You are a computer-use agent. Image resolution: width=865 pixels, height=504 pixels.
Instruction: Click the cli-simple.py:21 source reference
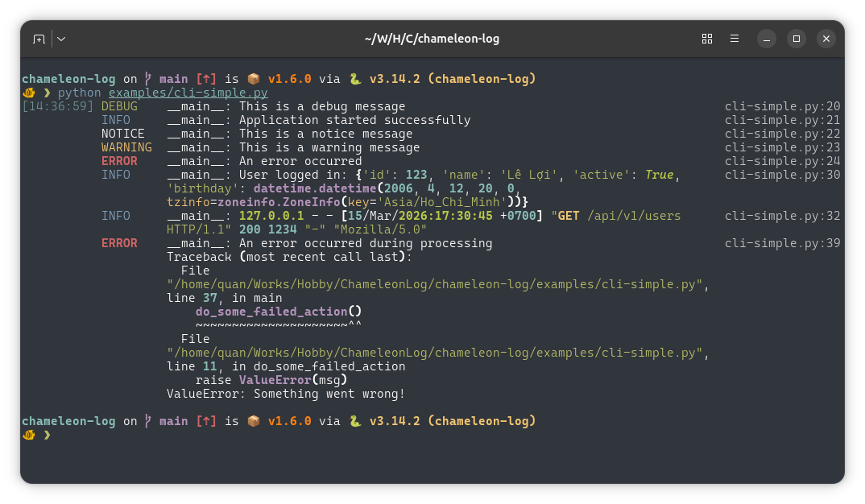tap(782, 120)
